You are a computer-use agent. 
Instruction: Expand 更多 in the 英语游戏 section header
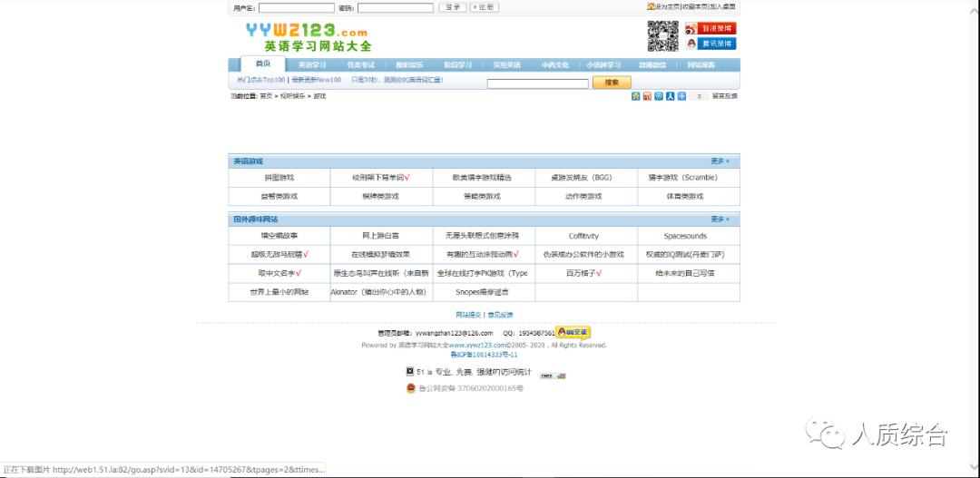720,161
